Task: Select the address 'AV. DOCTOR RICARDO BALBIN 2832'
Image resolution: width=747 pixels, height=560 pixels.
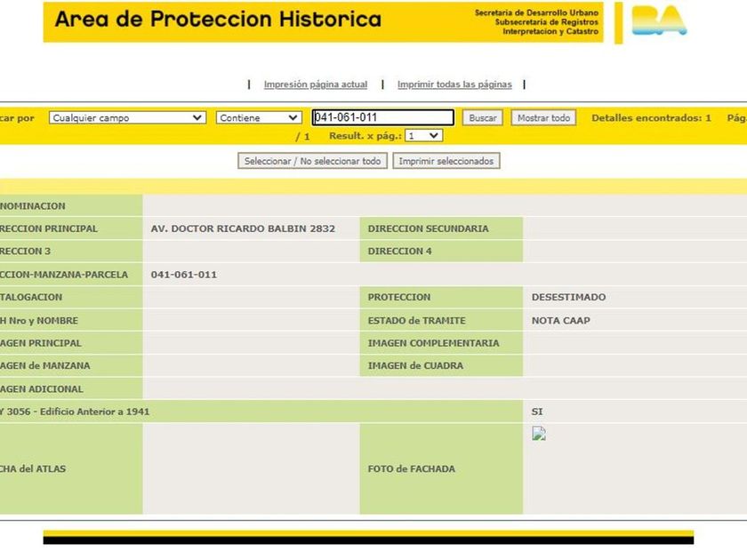Action: point(243,228)
